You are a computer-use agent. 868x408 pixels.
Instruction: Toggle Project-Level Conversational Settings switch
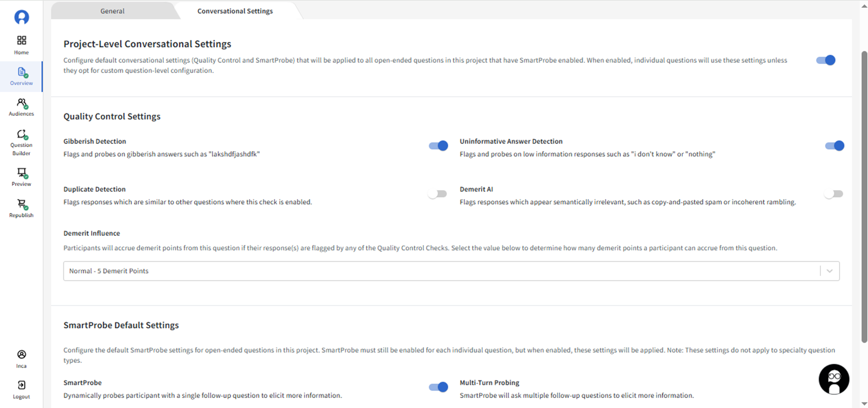tap(825, 60)
